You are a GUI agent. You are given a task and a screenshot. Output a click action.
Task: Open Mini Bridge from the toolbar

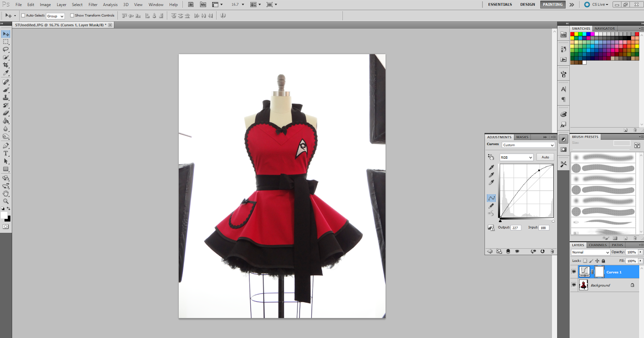[203, 4]
